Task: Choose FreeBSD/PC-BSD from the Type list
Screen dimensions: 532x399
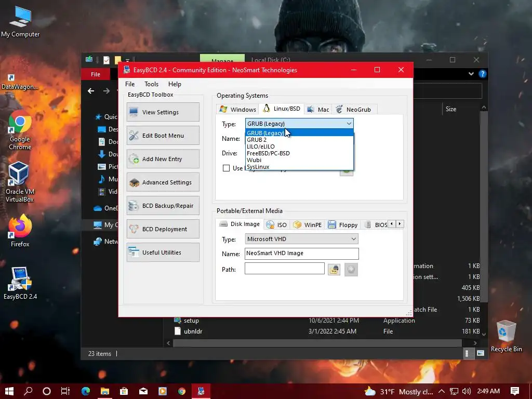Action: click(299, 153)
